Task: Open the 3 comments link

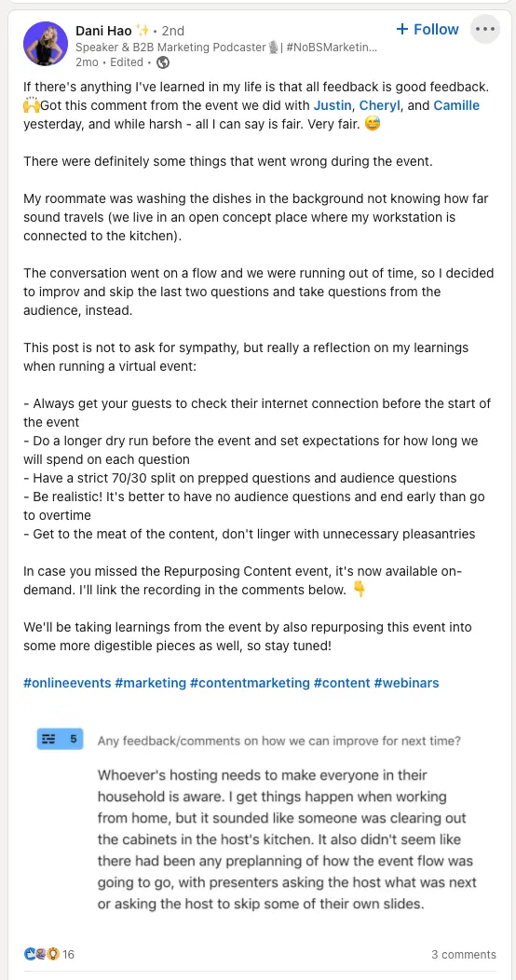Action: [x=464, y=954]
